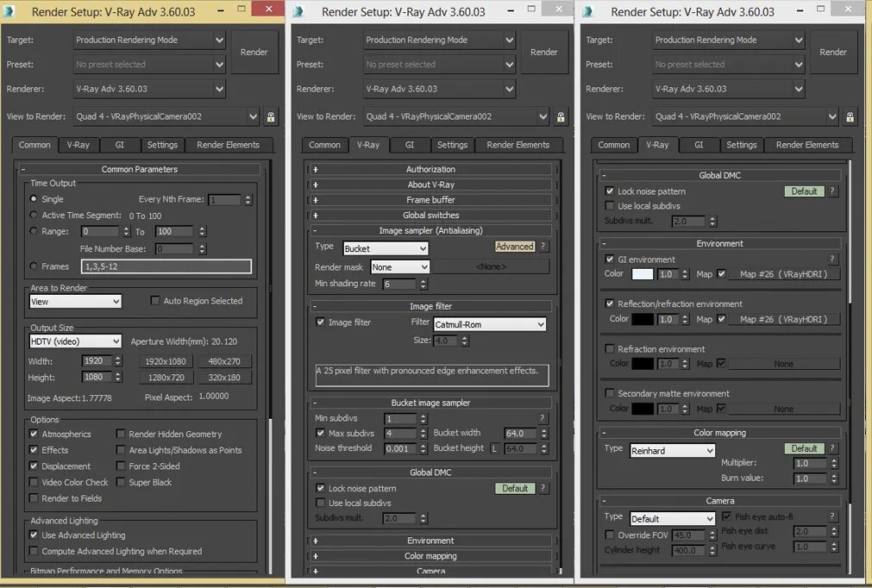This screenshot has height=588, width=872.
Task: Click 3ds Max app icon in right window title bar
Action: [x=588, y=11]
